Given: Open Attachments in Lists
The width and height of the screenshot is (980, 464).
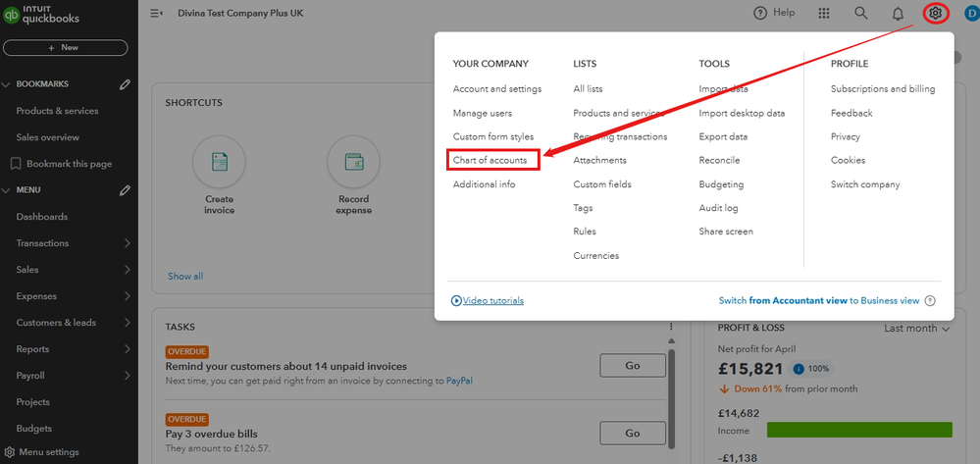Looking at the screenshot, I should [600, 161].
